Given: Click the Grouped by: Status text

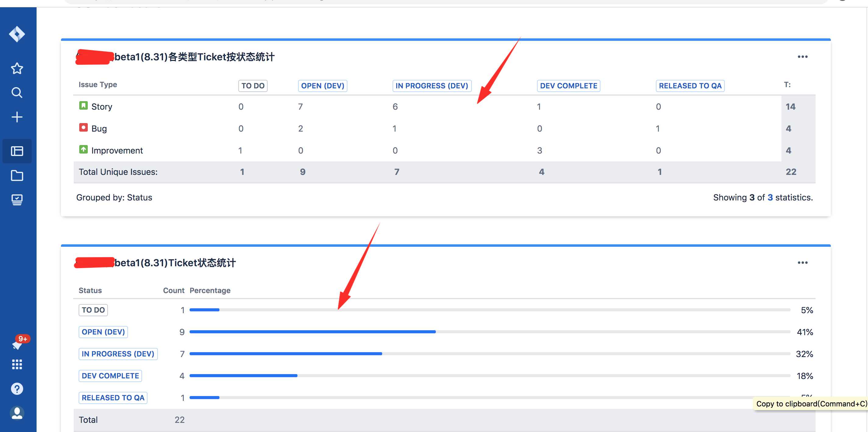Looking at the screenshot, I should point(114,198).
